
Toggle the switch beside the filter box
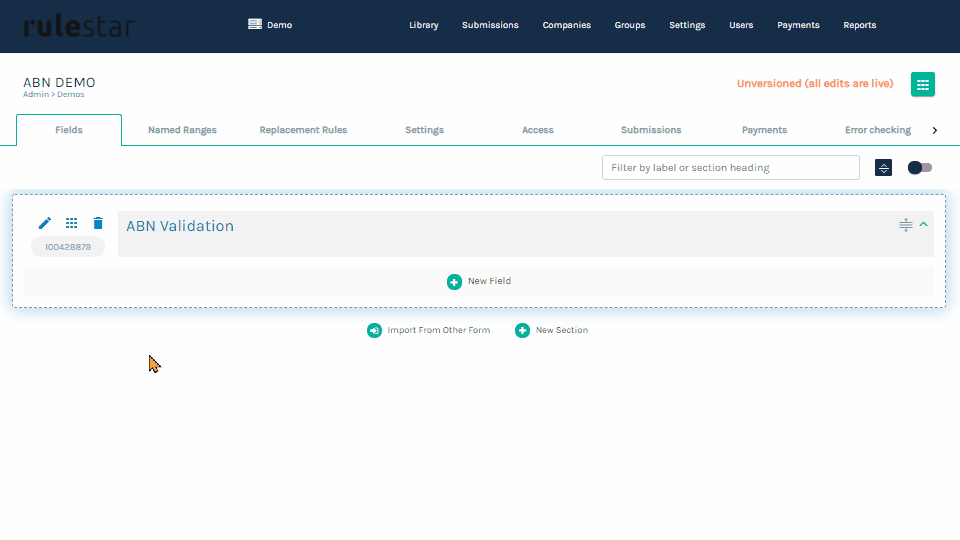coord(920,168)
